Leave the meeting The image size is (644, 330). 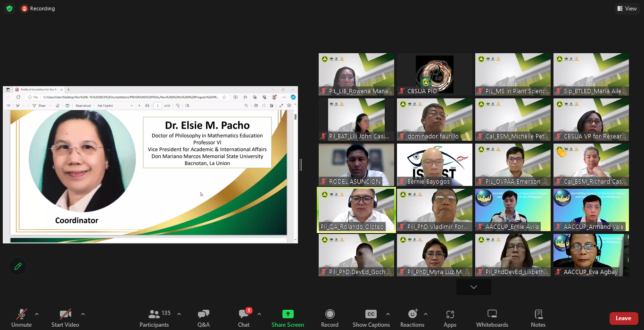pyautogui.click(x=623, y=318)
